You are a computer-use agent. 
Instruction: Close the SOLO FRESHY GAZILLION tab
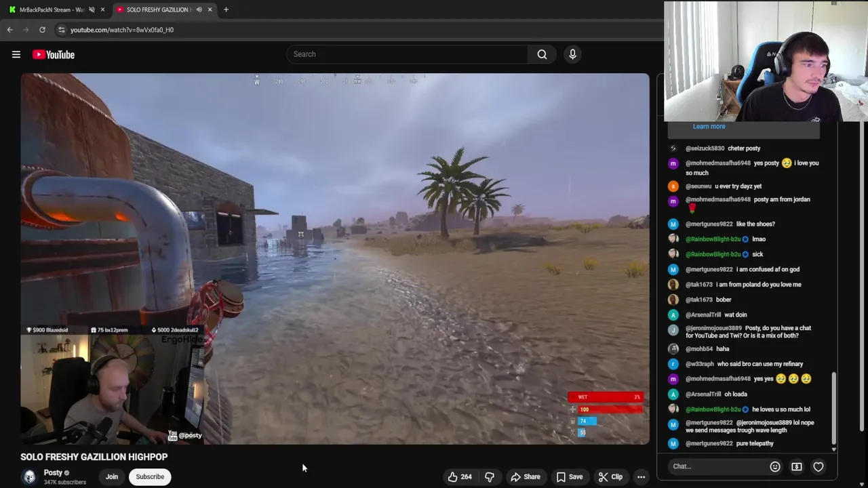point(210,9)
